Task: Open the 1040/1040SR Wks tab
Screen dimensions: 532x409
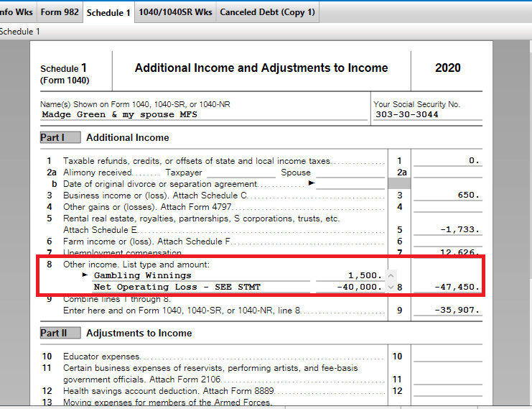Action: [x=175, y=12]
